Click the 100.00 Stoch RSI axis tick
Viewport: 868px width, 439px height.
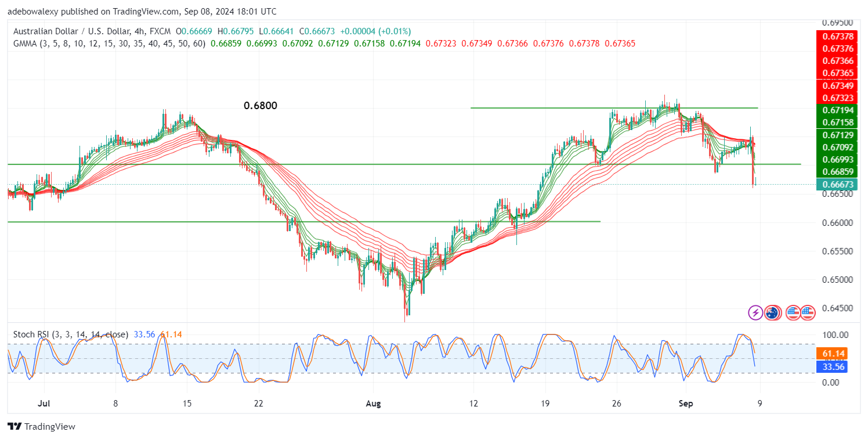point(836,335)
